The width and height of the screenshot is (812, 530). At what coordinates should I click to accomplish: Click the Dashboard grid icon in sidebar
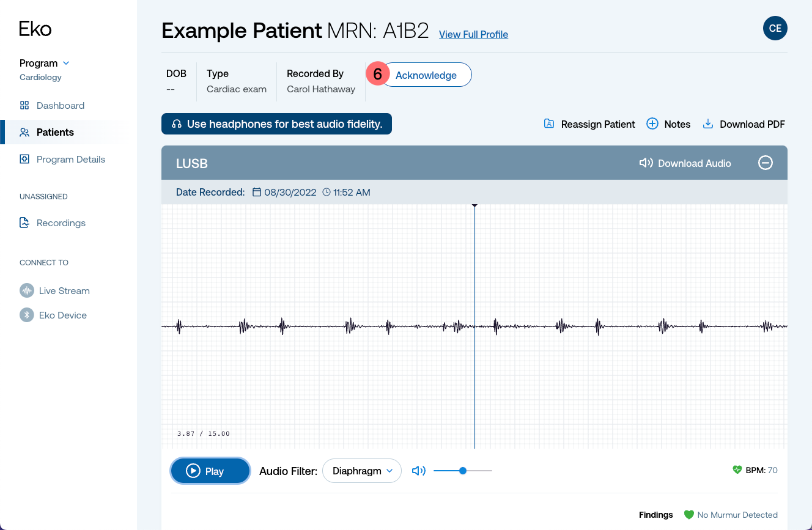coord(24,105)
